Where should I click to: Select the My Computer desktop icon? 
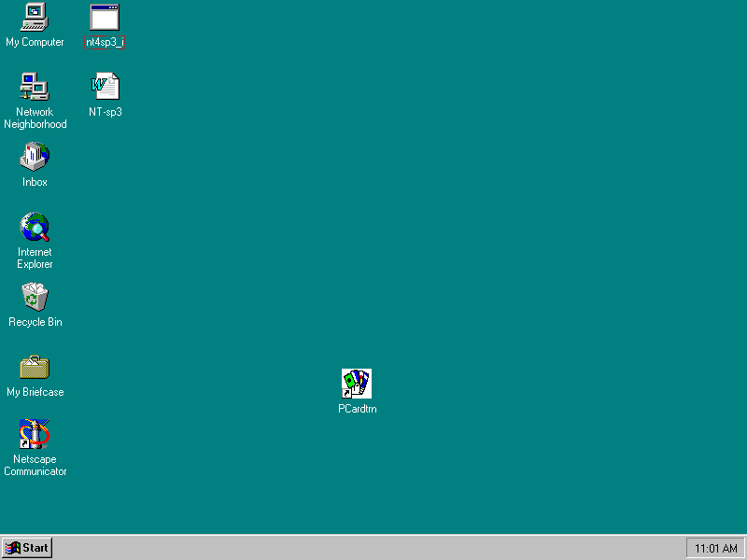pyautogui.click(x=35, y=17)
